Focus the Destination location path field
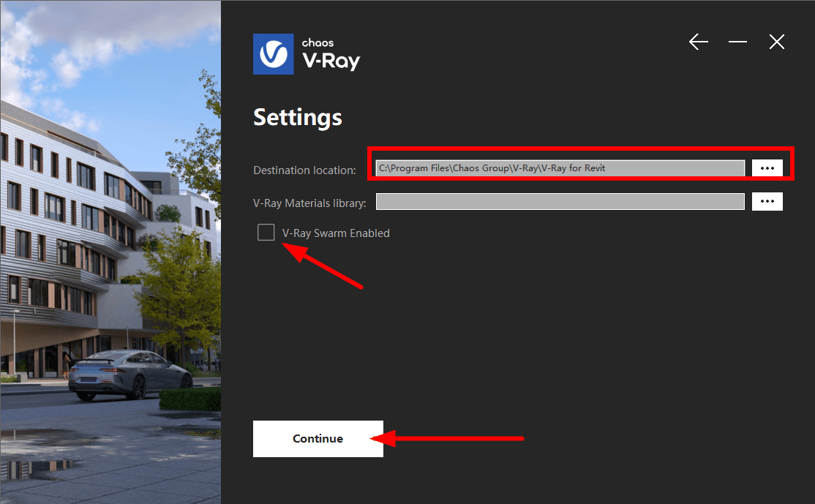The image size is (815, 504). point(560,168)
